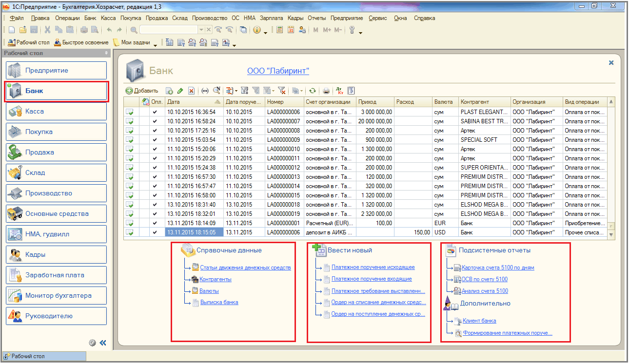
Task: Open the Контрагенты link
Action: [215, 279]
